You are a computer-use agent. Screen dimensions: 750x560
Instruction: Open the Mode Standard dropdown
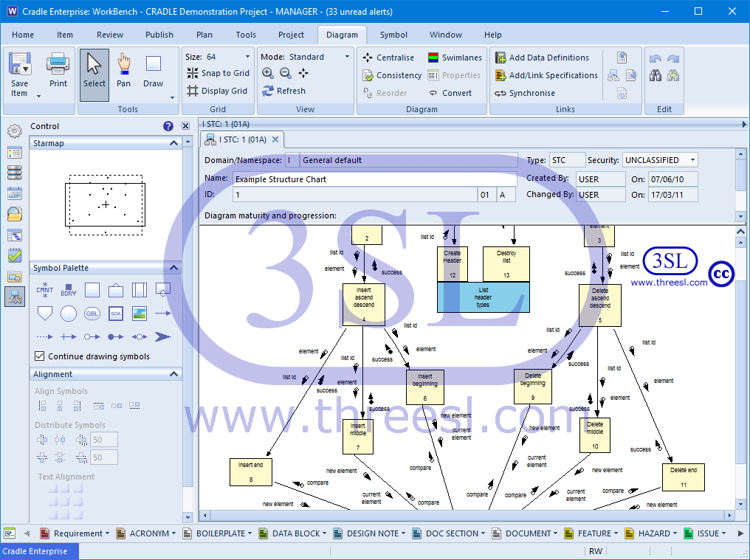pyautogui.click(x=347, y=56)
